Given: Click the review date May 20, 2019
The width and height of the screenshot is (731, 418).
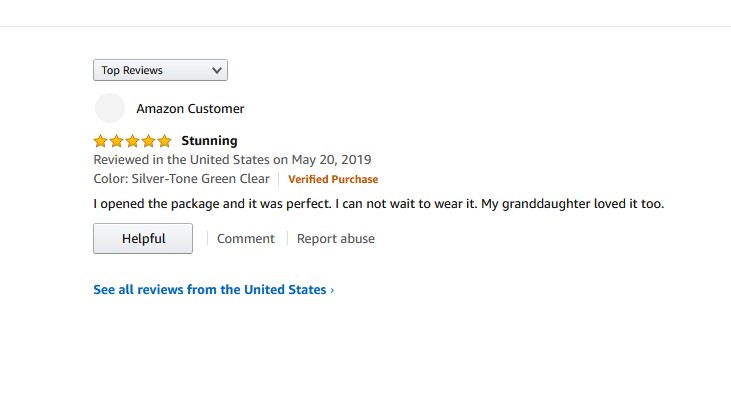Looking at the screenshot, I should click(x=331, y=160).
